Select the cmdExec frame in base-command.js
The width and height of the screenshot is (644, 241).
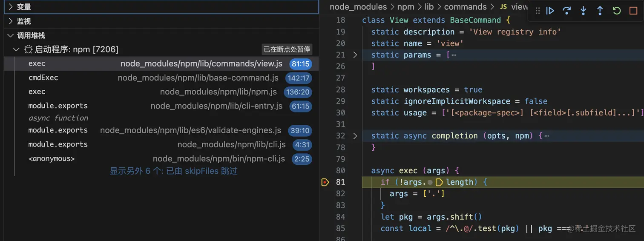(x=161, y=78)
